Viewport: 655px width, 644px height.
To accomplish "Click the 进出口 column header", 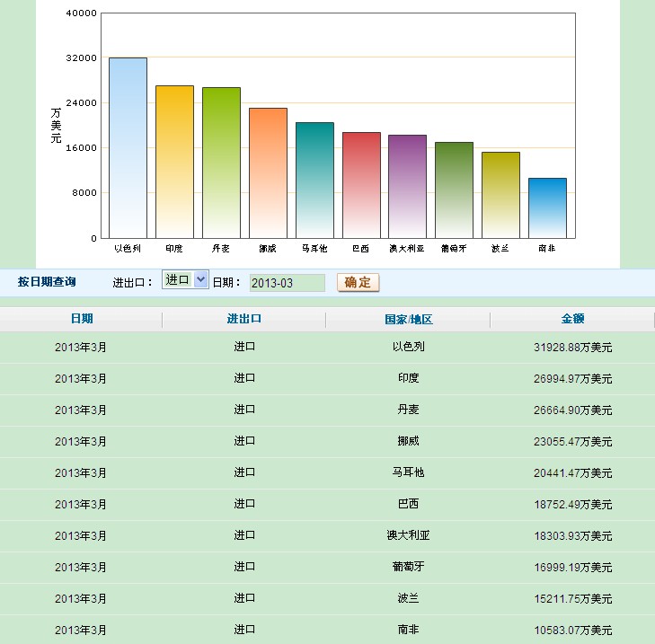I will [244, 319].
